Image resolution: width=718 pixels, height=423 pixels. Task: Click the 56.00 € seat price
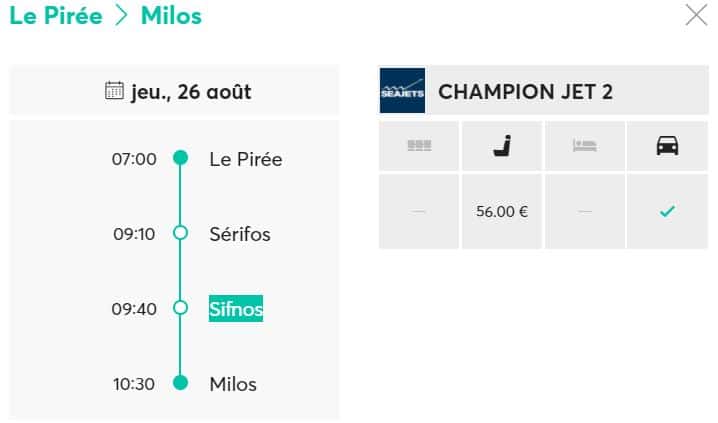point(502,211)
